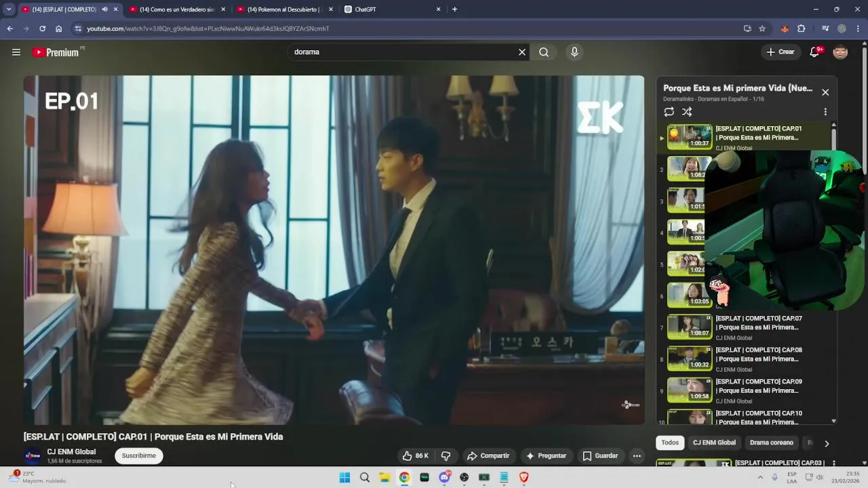Start voice search with the microphone icon
Viewport: 868px width, 488px height.
(x=574, y=52)
